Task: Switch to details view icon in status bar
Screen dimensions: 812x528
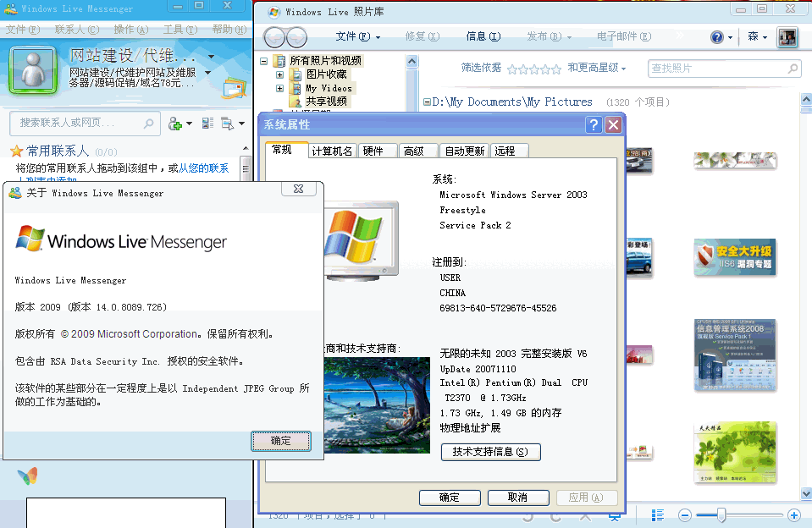Action: coord(657,515)
